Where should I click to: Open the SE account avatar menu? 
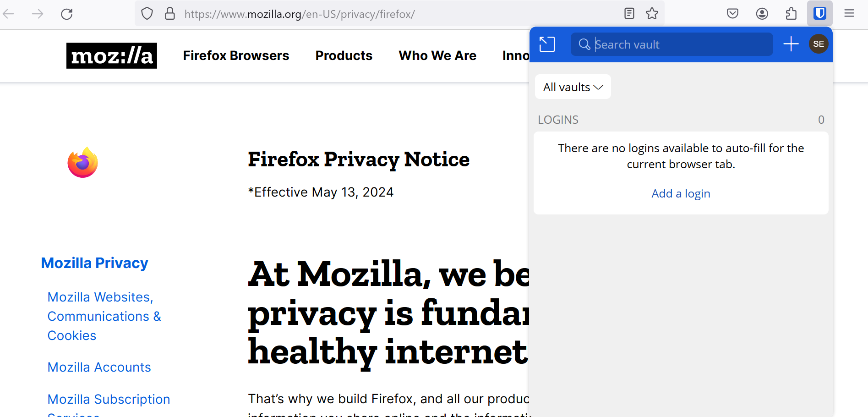coord(819,44)
